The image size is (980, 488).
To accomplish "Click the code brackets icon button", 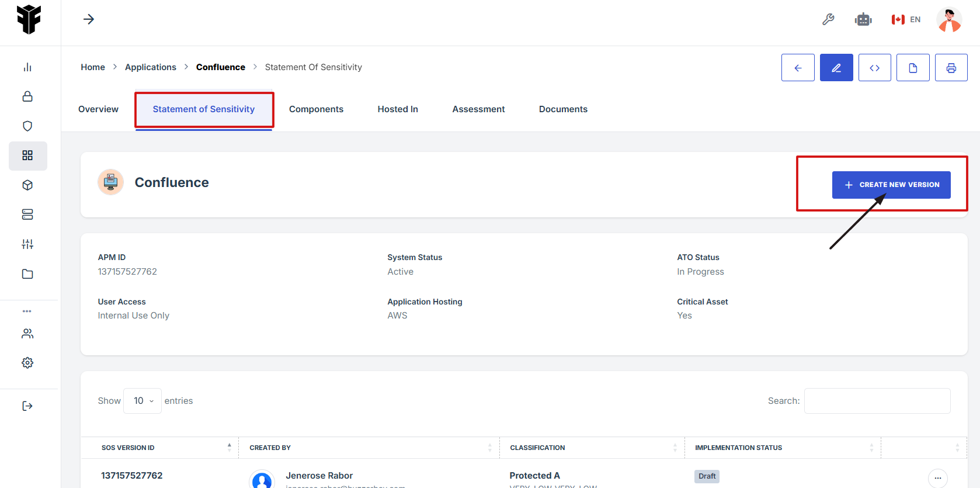I will (874, 68).
